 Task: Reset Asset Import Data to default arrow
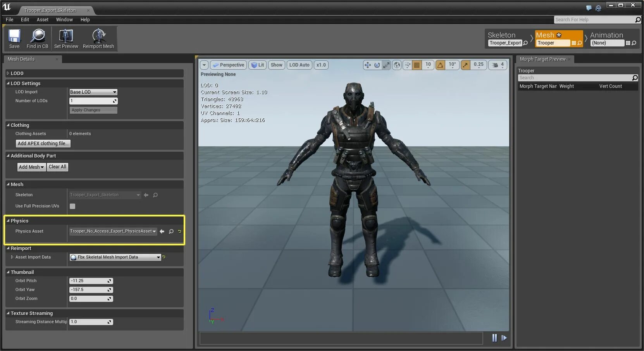point(164,257)
